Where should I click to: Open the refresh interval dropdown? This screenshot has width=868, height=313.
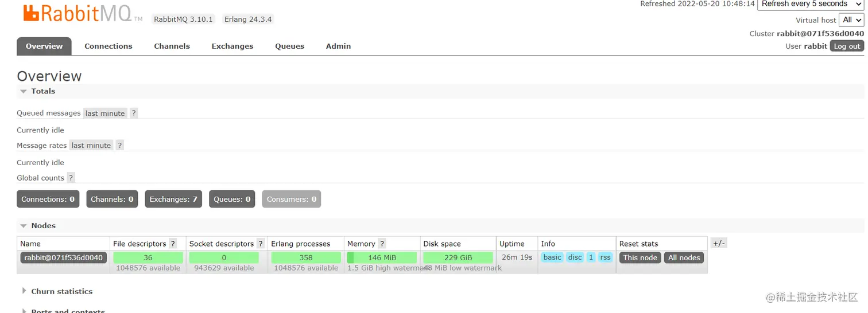click(x=811, y=5)
